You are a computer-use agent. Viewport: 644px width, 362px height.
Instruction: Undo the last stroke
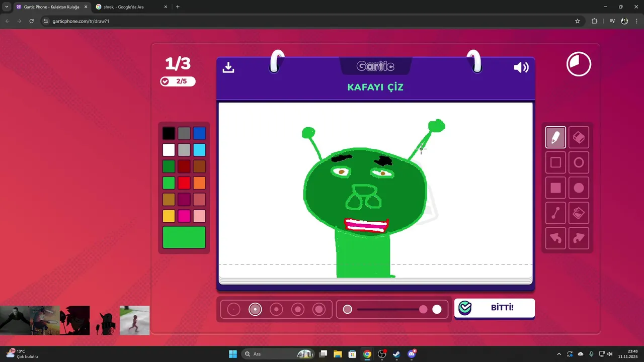point(555,238)
